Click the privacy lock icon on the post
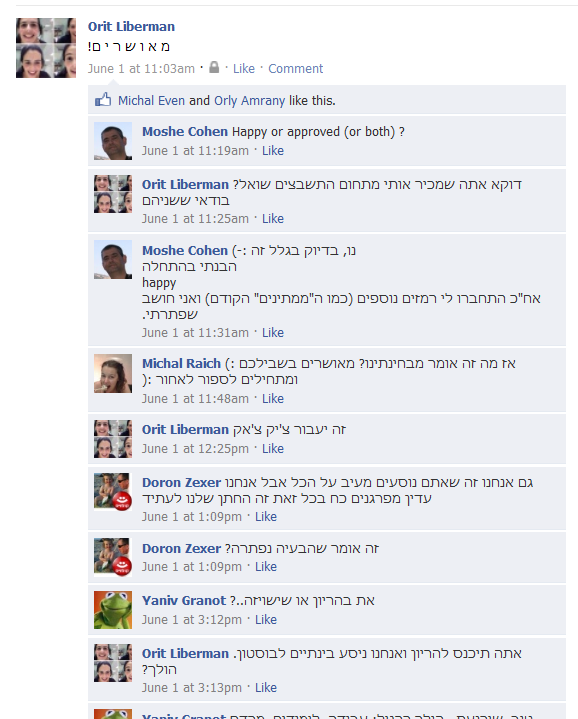This screenshot has height=719, width=578. point(214,67)
